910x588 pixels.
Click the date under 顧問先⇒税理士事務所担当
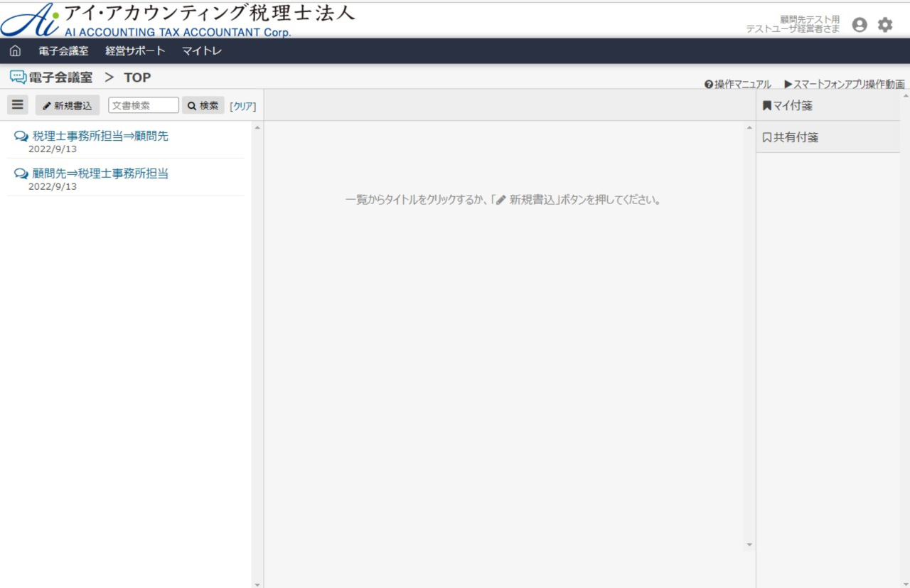click(53, 186)
